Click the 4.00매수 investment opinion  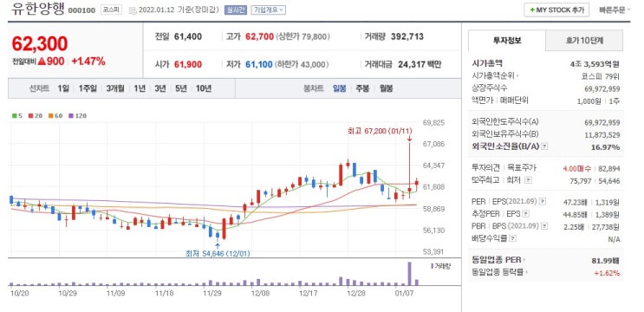tap(576, 168)
